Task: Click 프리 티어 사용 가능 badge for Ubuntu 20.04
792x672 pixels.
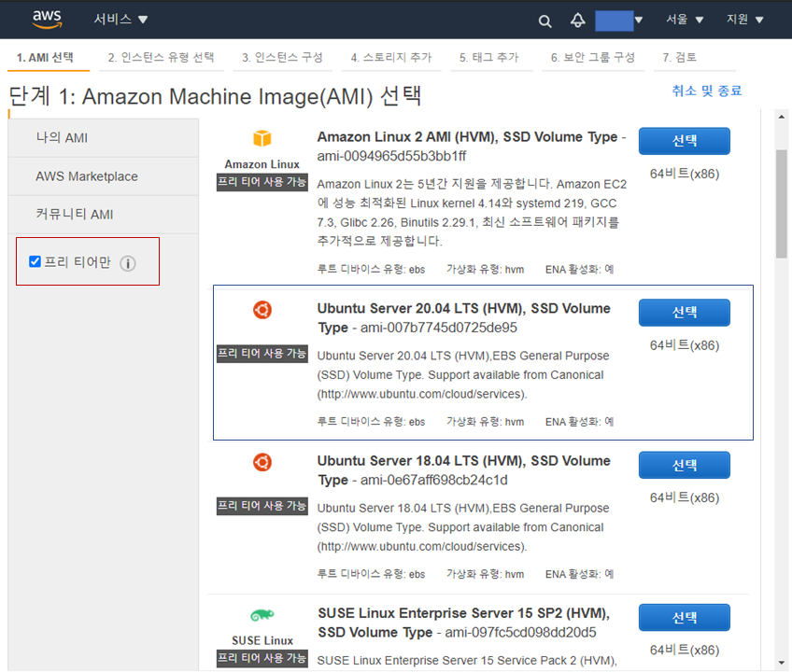Action: [x=262, y=354]
